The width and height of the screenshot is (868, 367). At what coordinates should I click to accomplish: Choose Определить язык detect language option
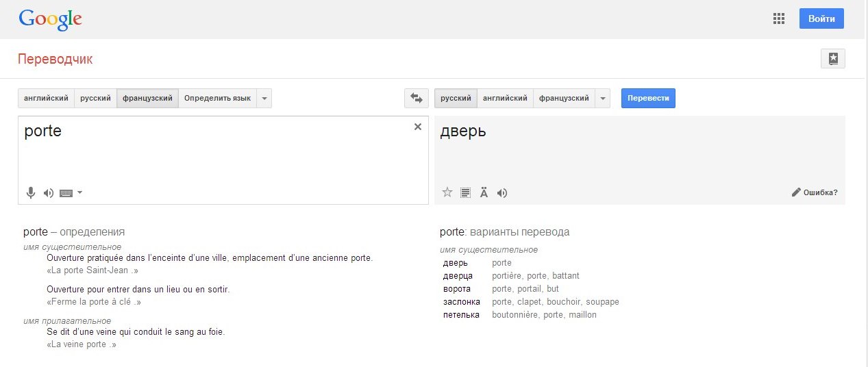[217, 99]
